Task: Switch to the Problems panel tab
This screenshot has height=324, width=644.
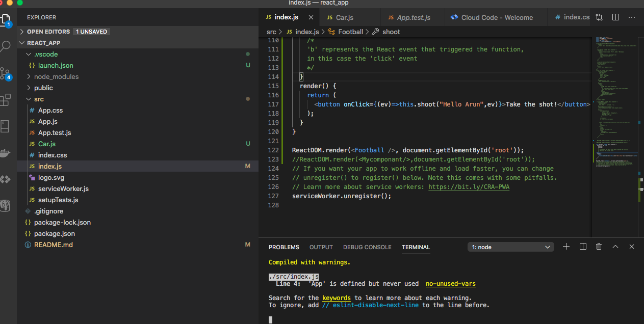Action: click(x=284, y=247)
